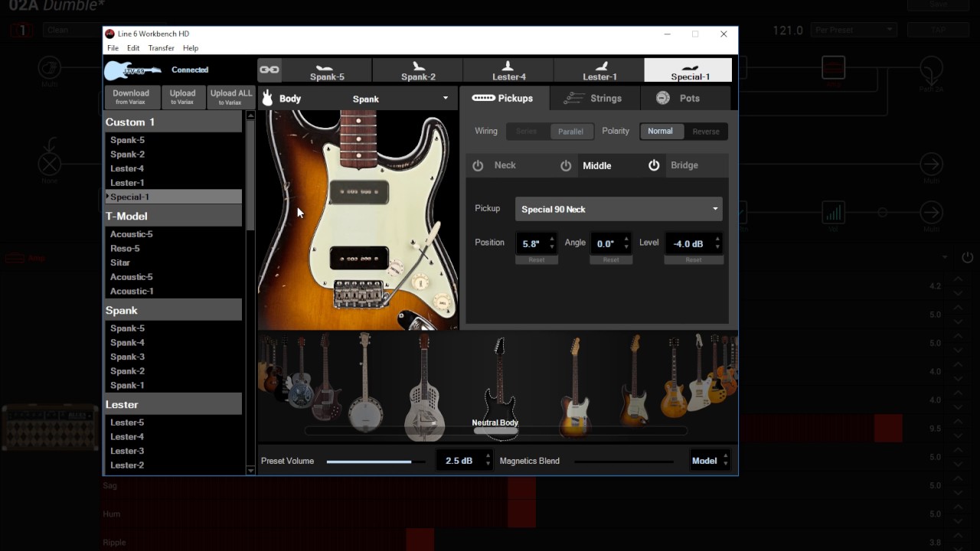Open the Help menu
This screenshot has height=551, width=980.
[191, 48]
